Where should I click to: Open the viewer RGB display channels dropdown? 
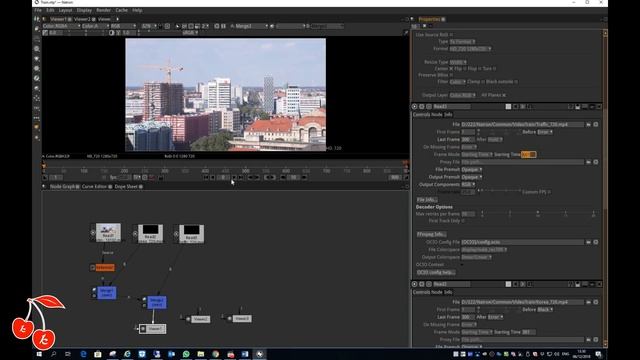pyautogui.click(x=124, y=26)
